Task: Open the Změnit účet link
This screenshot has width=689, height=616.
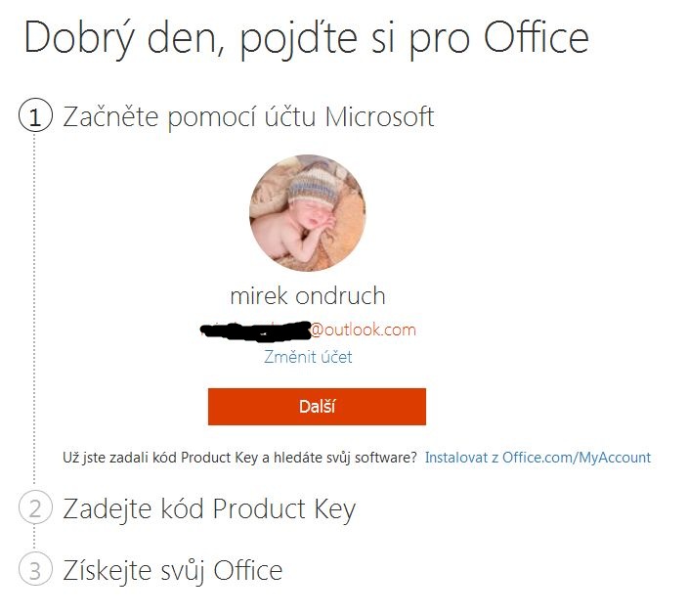Action: coord(308,357)
